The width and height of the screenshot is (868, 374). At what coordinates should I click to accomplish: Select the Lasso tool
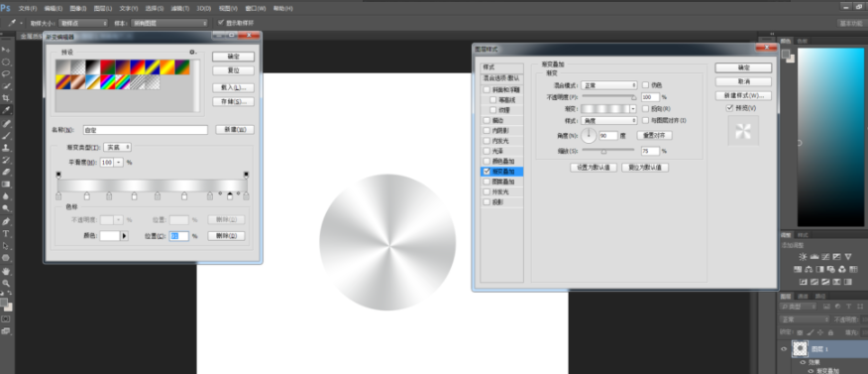click(x=7, y=73)
